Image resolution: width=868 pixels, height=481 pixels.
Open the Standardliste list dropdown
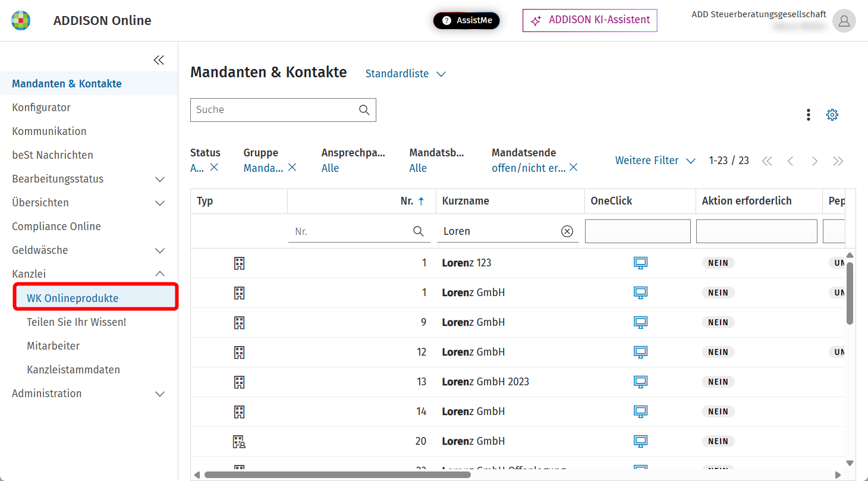(405, 74)
